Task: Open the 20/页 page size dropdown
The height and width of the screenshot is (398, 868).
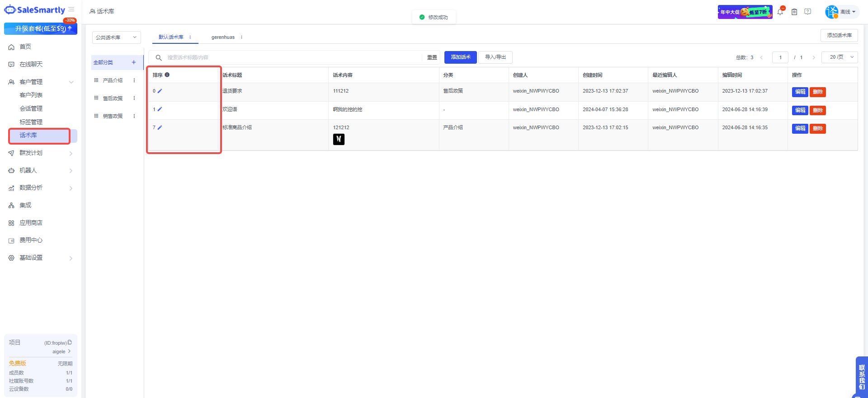Action: [840, 57]
